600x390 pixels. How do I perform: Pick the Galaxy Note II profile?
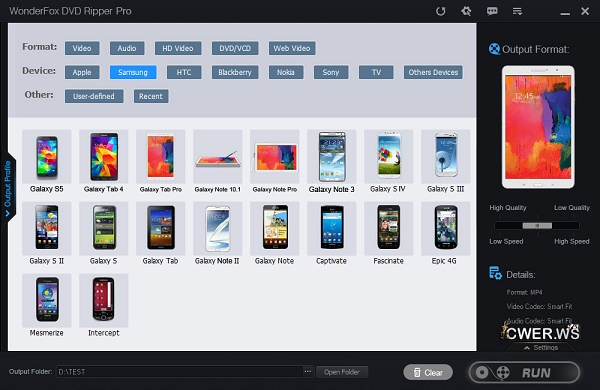pyautogui.click(x=218, y=233)
